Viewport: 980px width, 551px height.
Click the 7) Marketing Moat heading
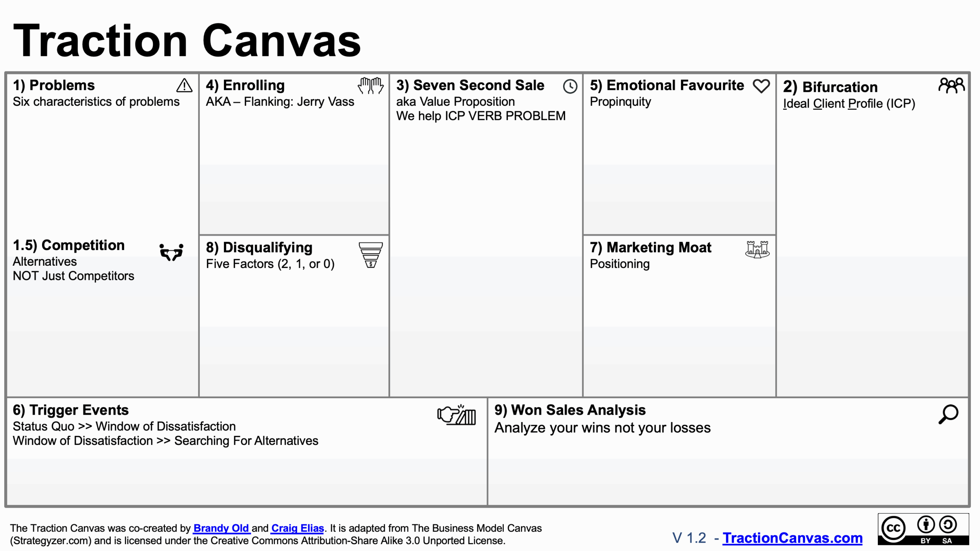point(650,247)
